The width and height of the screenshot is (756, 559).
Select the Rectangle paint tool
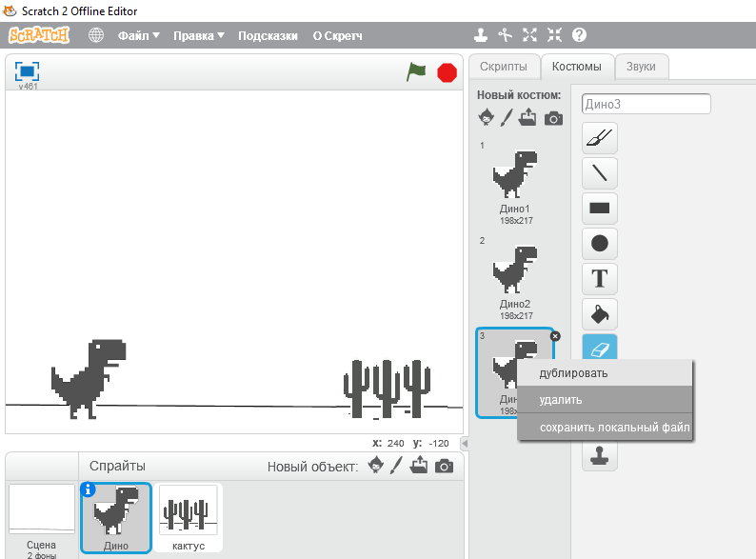coord(599,208)
